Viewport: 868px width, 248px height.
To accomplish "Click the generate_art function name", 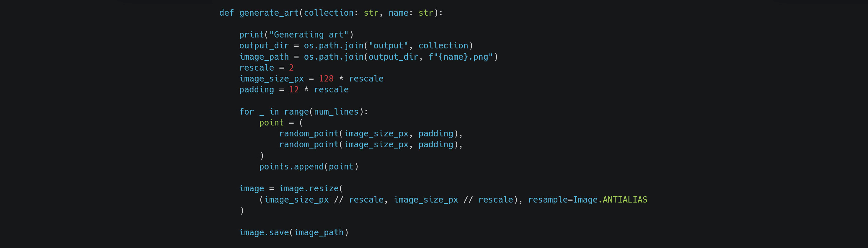I will pos(269,13).
